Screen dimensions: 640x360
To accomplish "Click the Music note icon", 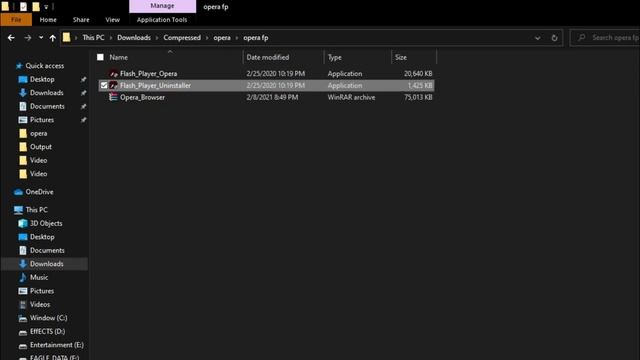I will coord(23,277).
